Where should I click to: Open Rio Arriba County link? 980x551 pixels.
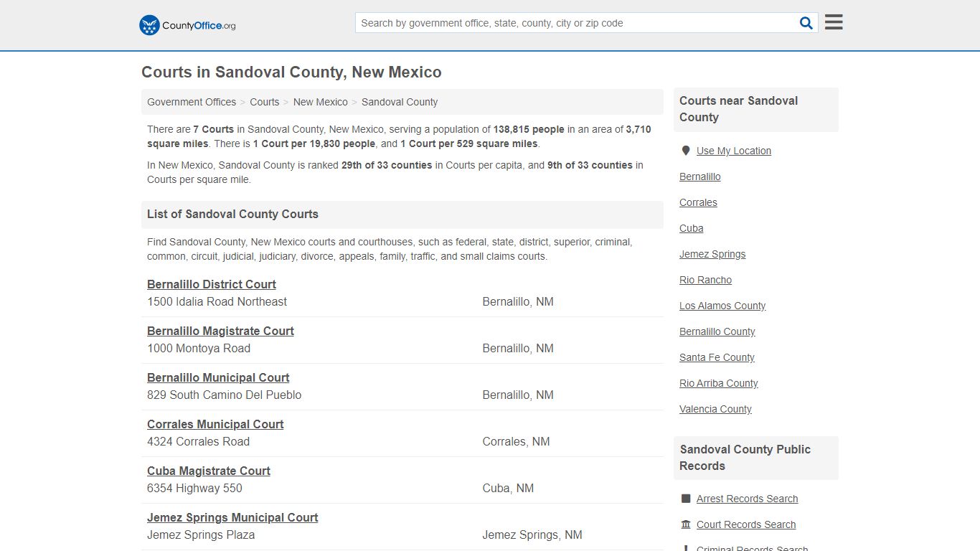[719, 383]
